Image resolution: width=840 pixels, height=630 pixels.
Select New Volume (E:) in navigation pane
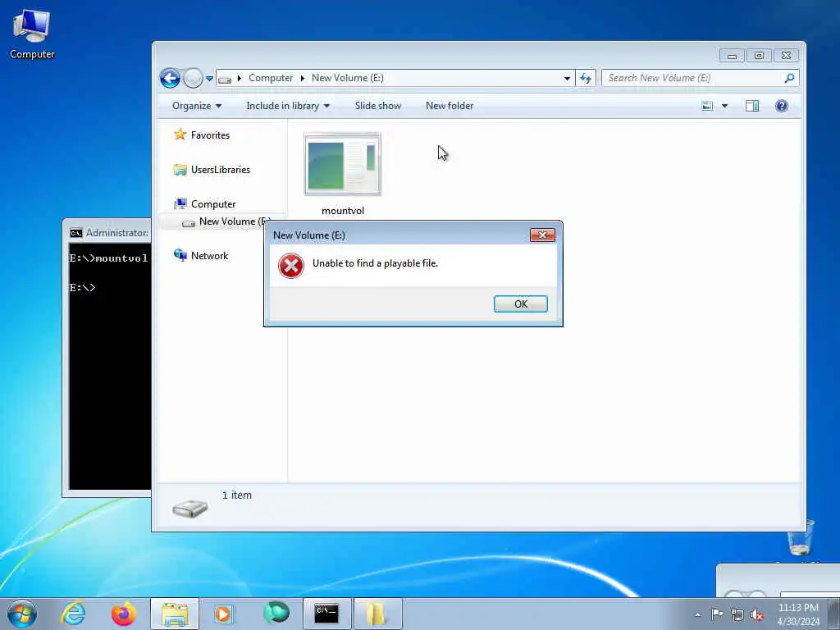click(x=223, y=221)
